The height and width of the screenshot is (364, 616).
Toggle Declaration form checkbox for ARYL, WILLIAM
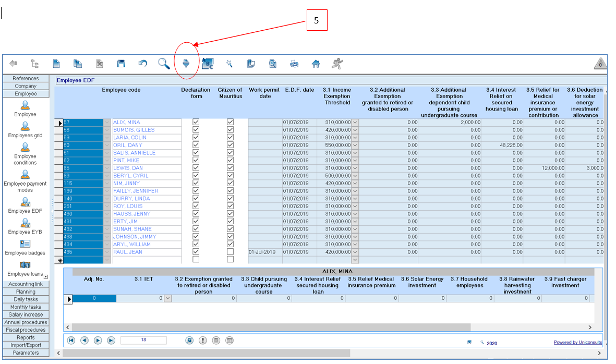click(196, 244)
